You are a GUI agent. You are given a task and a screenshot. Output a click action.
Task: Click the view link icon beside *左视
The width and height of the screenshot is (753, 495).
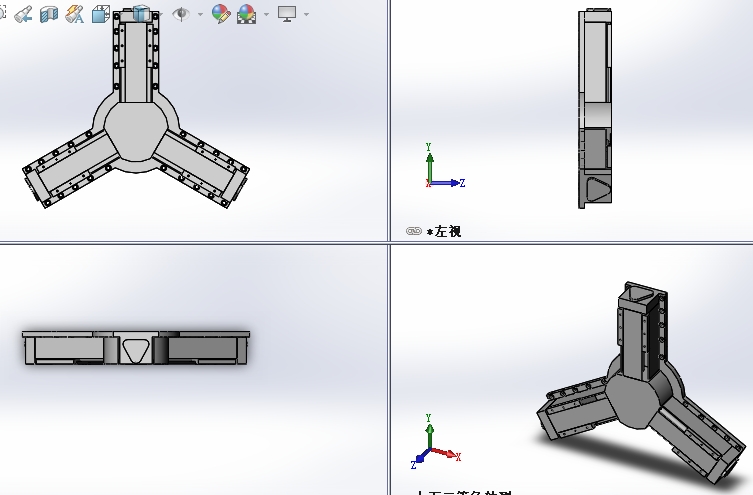413,231
